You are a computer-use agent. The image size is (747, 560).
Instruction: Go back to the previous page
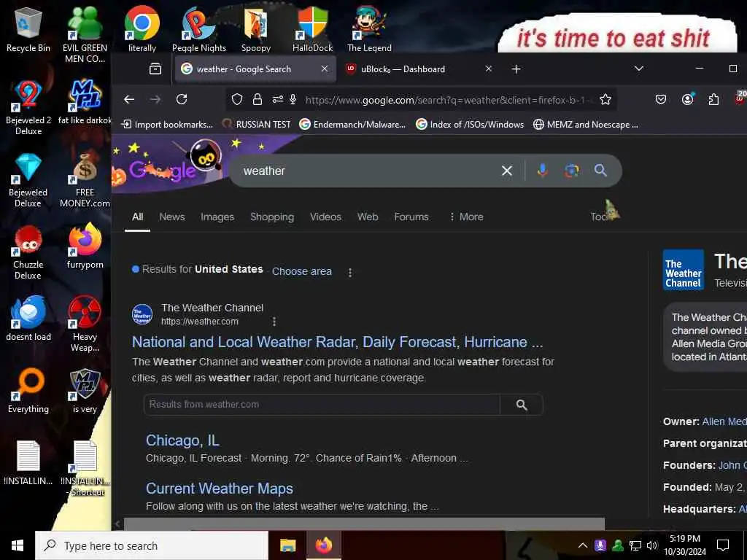click(129, 99)
